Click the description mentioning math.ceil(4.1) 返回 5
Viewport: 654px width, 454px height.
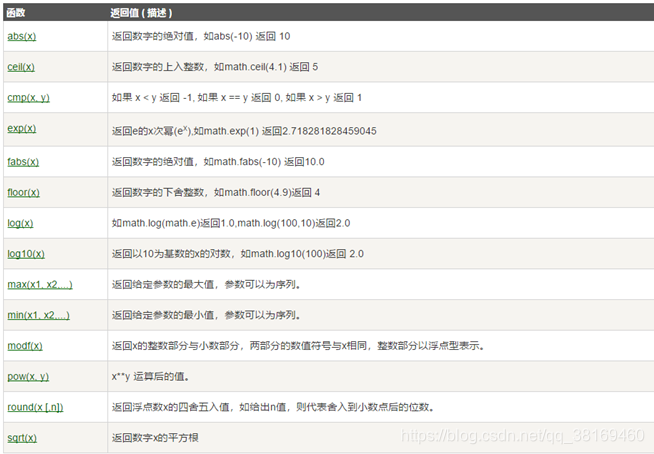pos(214,67)
